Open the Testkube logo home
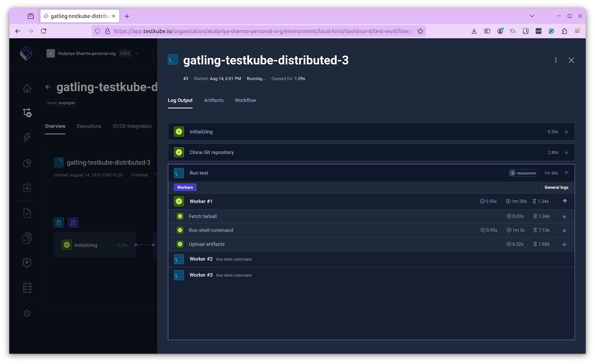 coord(26,53)
